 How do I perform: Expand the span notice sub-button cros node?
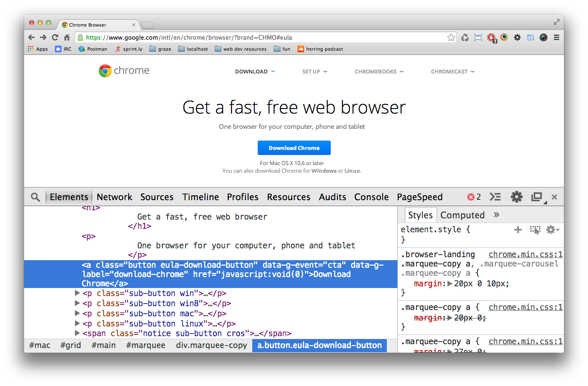coord(77,333)
